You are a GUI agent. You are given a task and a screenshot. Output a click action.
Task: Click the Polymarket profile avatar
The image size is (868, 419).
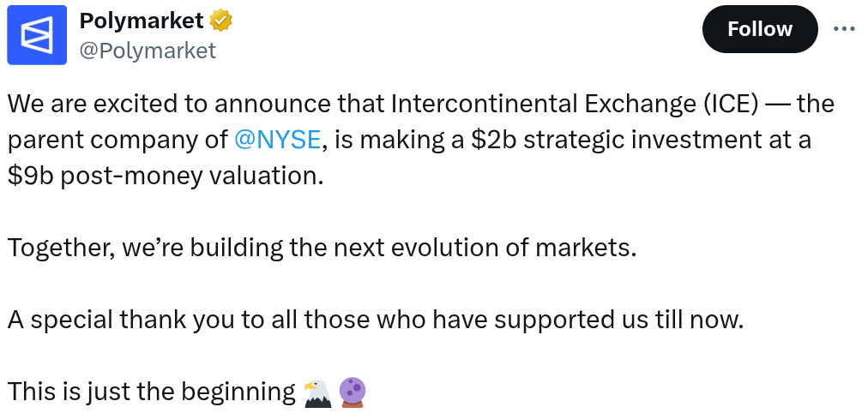click(x=37, y=34)
